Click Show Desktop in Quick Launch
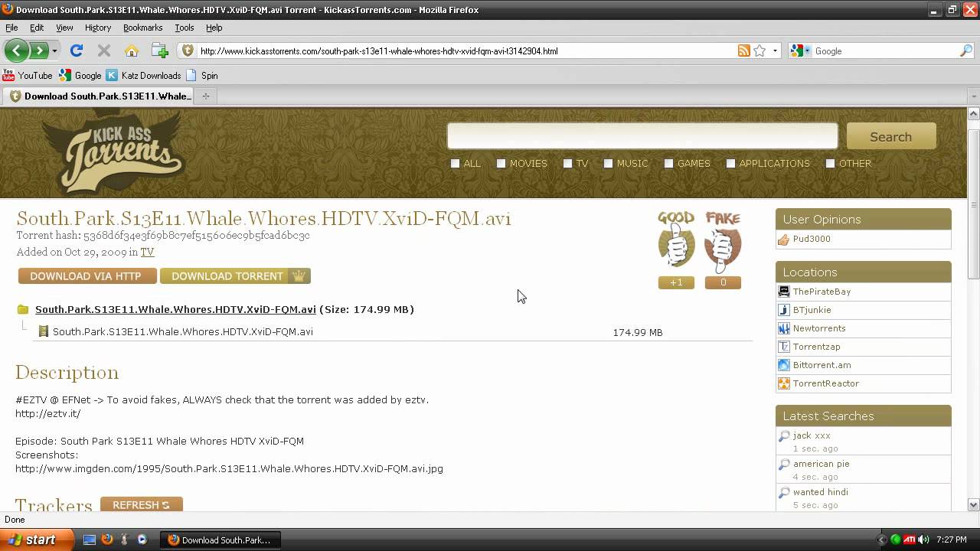This screenshot has height=551, width=980. click(90, 540)
